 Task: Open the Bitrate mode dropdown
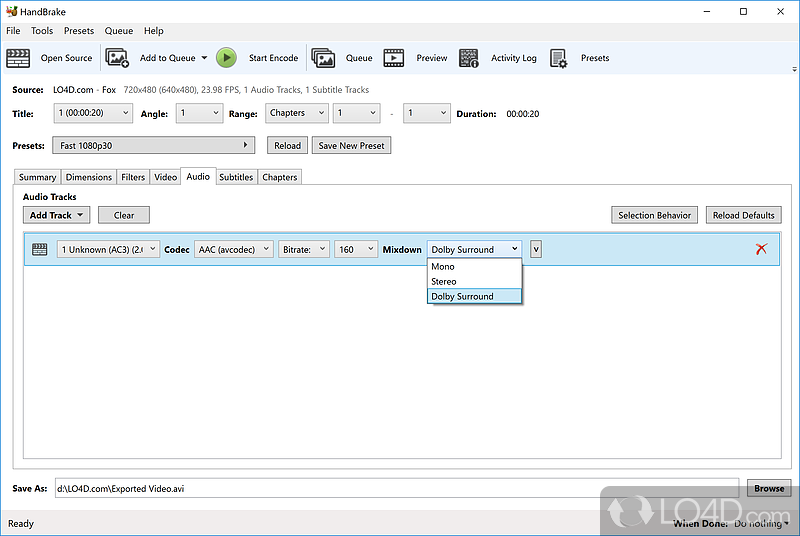coord(304,249)
